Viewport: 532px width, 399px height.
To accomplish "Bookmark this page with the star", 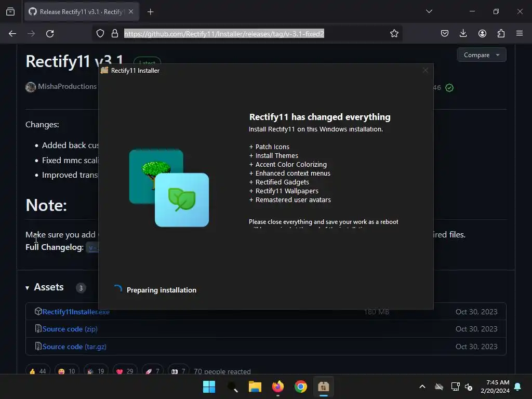I will [394, 34].
